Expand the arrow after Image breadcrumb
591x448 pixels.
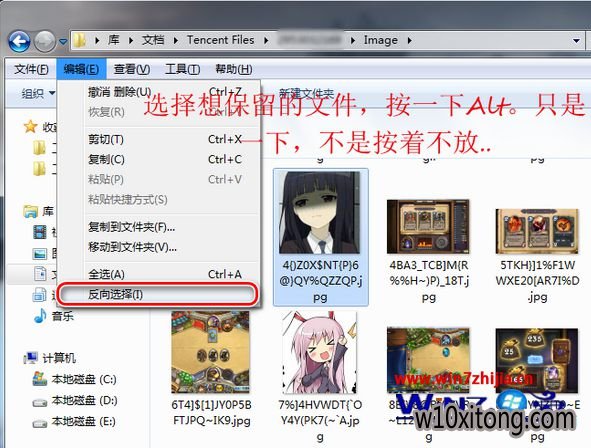coord(409,40)
